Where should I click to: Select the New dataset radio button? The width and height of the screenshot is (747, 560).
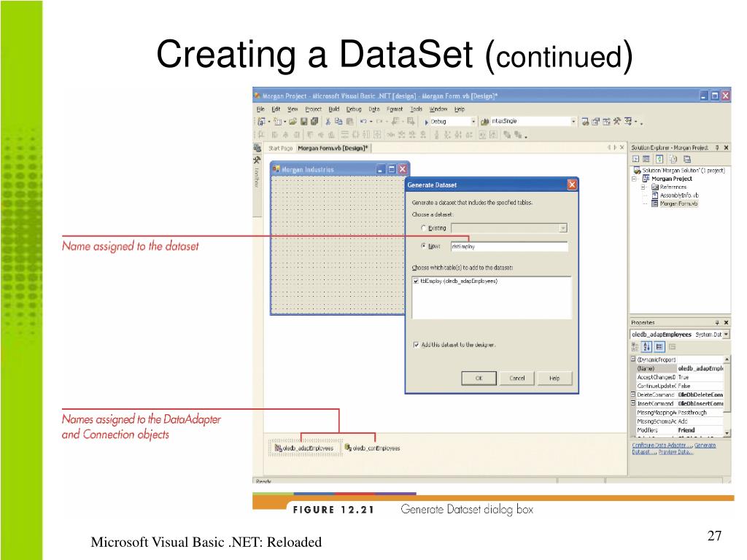423,246
